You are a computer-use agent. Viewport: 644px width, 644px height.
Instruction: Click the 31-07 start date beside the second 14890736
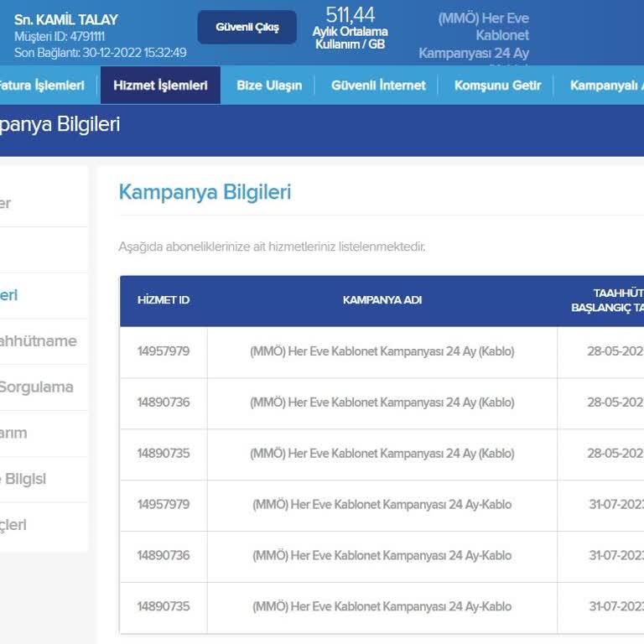pyautogui.click(x=616, y=555)
